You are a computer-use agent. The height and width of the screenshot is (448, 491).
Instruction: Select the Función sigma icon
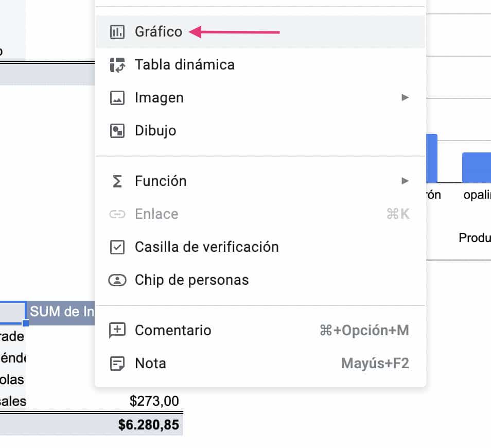(118, 181)
